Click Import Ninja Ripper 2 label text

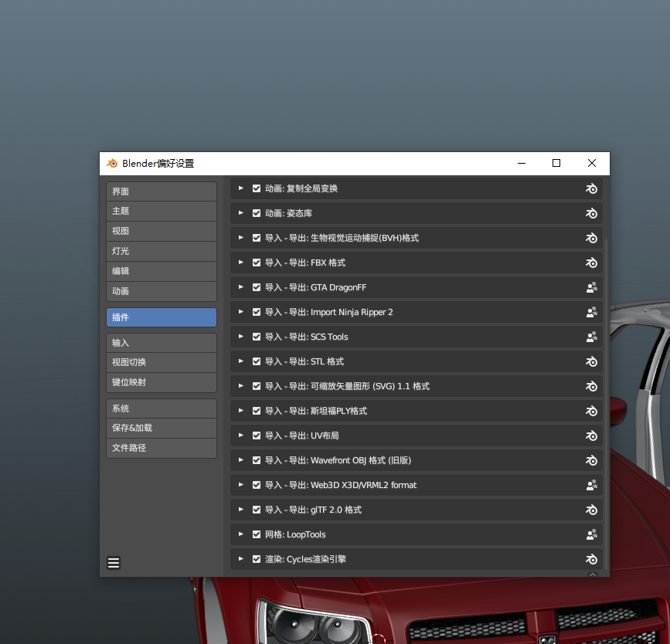click(x=352, y=312)
